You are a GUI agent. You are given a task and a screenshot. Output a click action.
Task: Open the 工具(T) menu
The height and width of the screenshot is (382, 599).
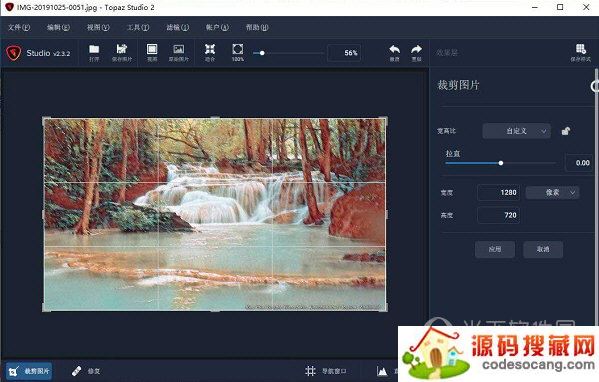(x=138, y=28)
